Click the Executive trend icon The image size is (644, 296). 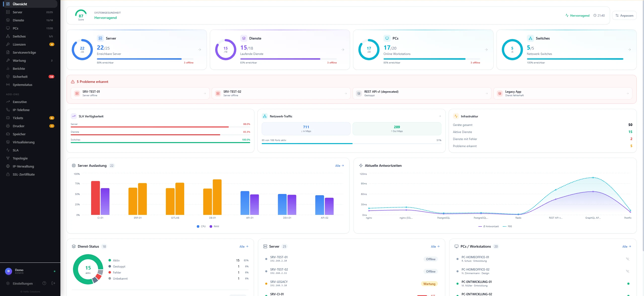(8, 102)
